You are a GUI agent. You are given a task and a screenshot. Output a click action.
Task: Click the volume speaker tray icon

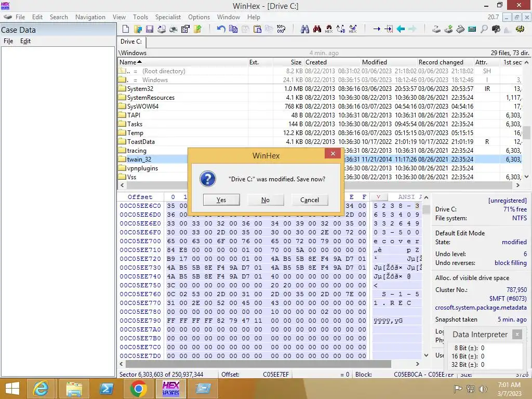point(483,389)
